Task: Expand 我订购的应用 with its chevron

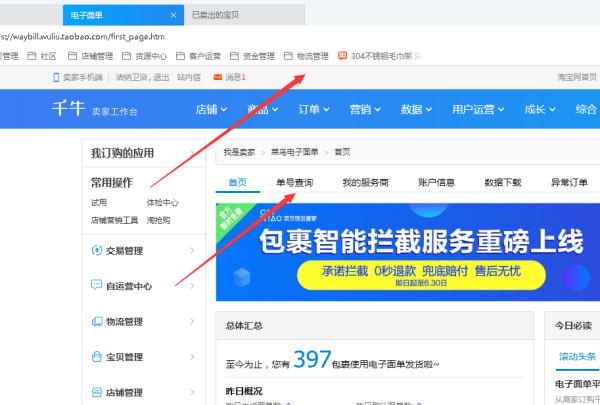Action: tap(193, 153)
